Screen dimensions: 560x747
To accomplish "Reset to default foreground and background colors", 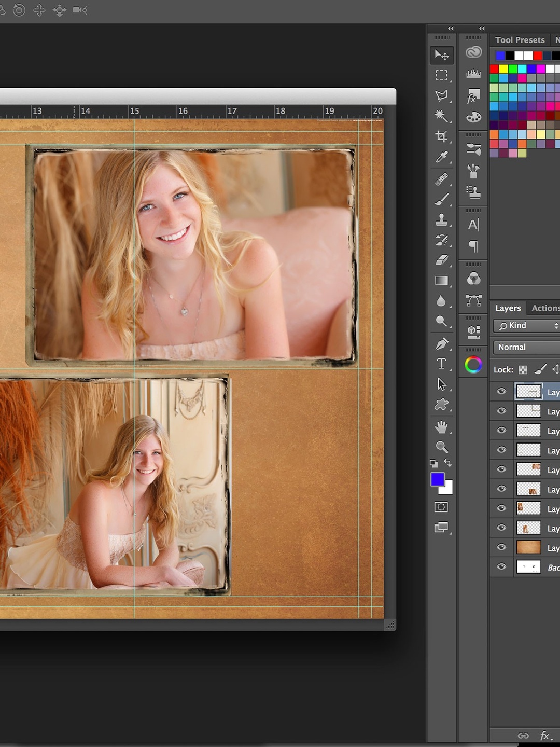I will point(433,463).
